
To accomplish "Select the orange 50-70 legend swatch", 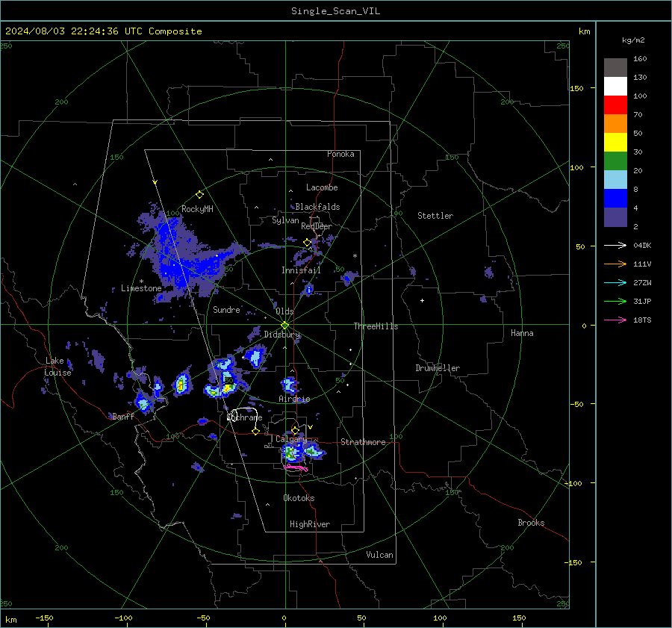I will (615, 123).
